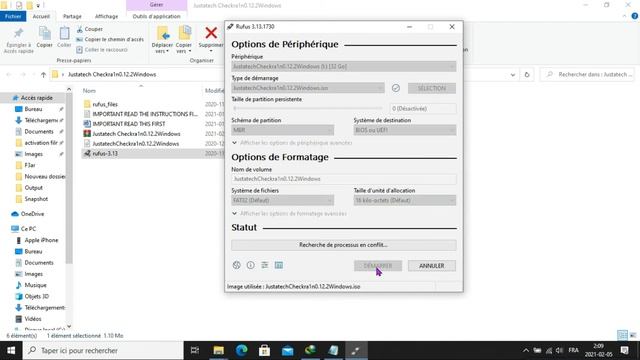Open File Explorer from the taskbar
Viewport: 640px width, 360px height.
218,350
